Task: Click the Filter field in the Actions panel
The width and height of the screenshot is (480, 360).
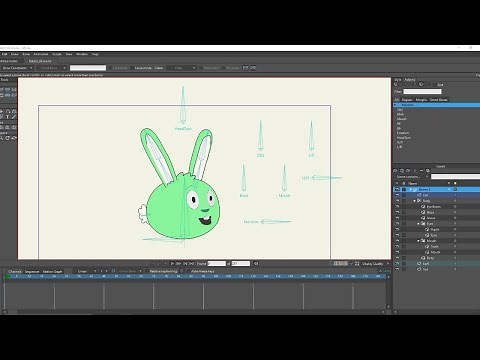Action: coord(422,91)
